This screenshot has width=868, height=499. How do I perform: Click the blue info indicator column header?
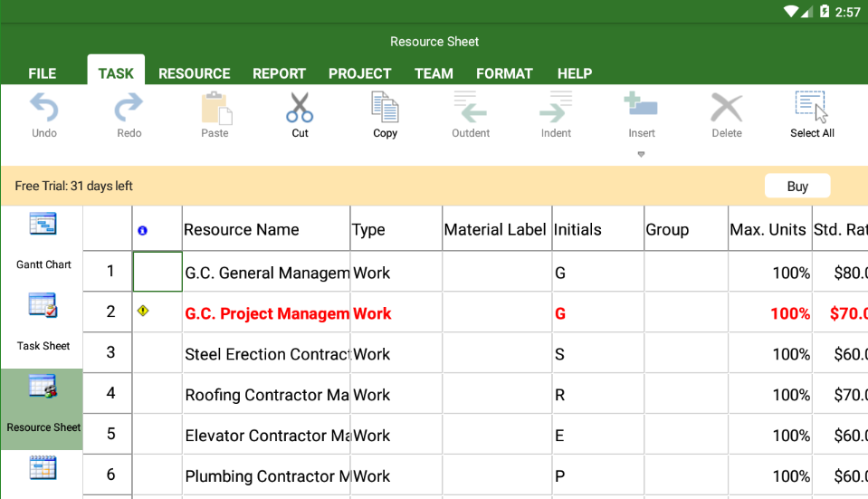(x=142, y=230)
